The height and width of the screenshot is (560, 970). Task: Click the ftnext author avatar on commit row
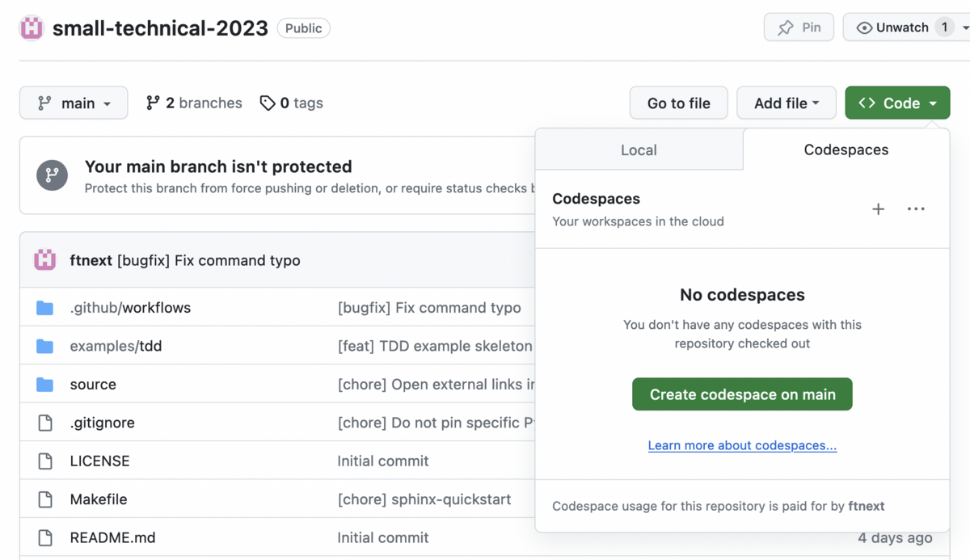pyautogui.click(x=44, y=260)
